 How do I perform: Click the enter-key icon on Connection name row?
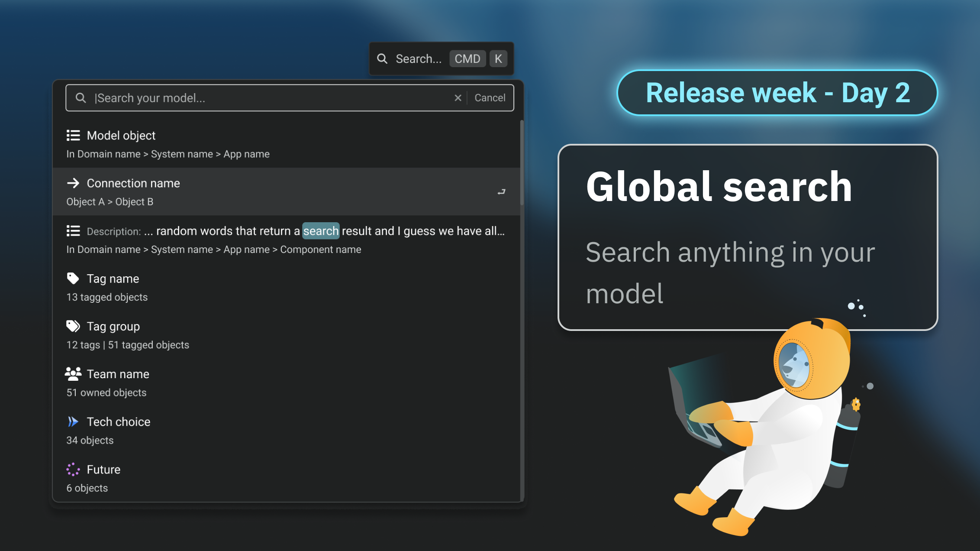[501, 192]
